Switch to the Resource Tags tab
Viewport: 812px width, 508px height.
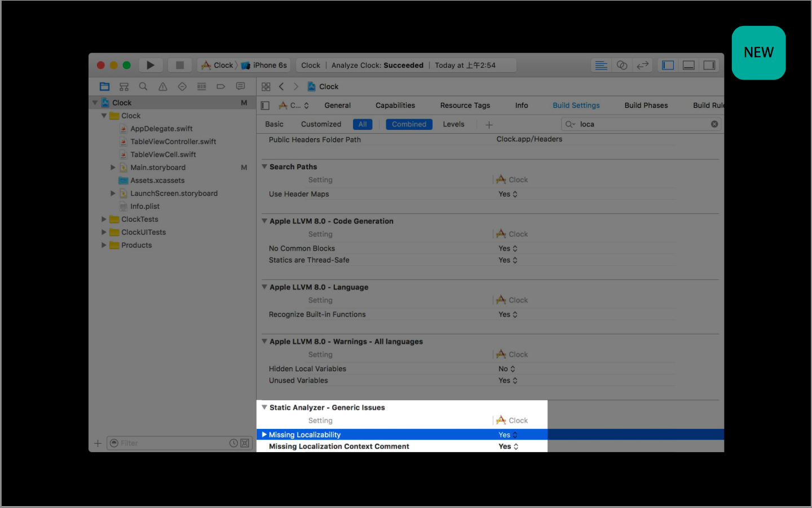coord(465,106)
